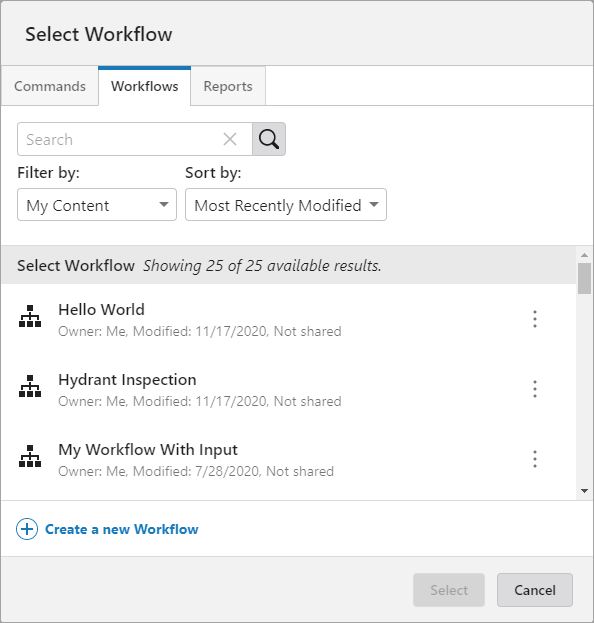Viewport: 594px width, 623px height.
Task: Clear the search box with X icon
Action: coord(230,139)
